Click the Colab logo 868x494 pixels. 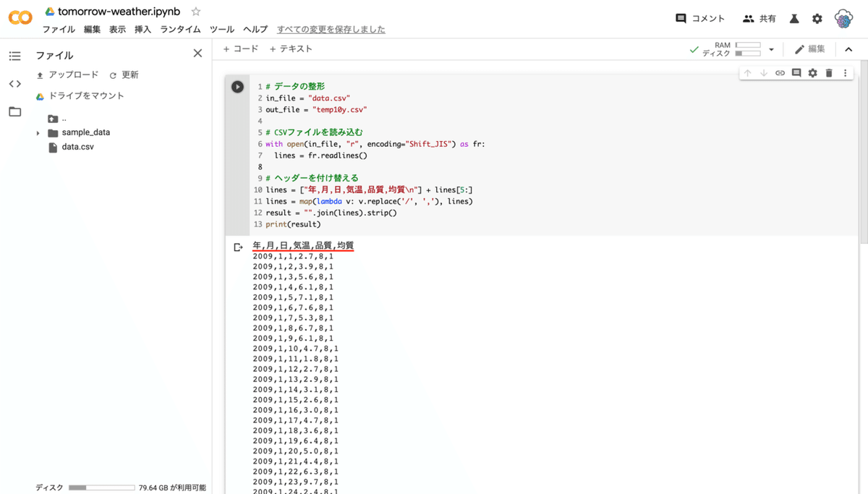(x=20, y=17)
